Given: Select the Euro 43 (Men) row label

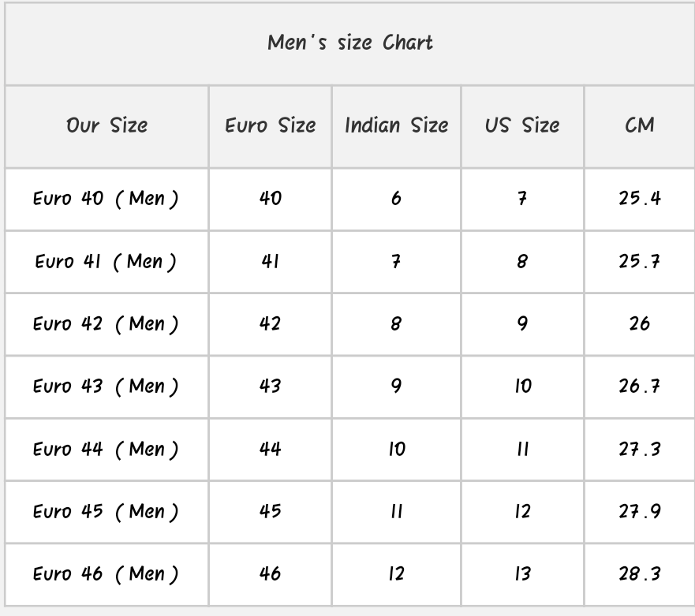Looking at the screenshot, I should pyautogui.click(x=106, y=386).
